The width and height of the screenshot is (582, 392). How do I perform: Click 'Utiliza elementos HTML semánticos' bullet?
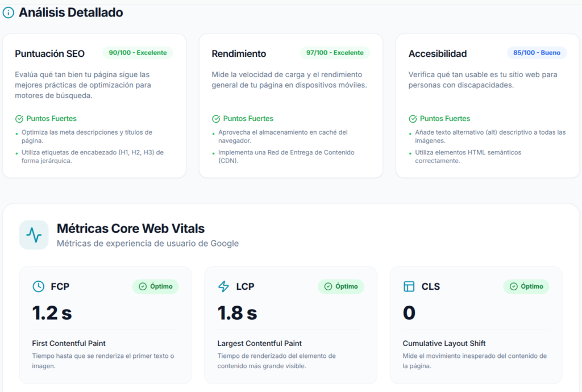point(468,156)
